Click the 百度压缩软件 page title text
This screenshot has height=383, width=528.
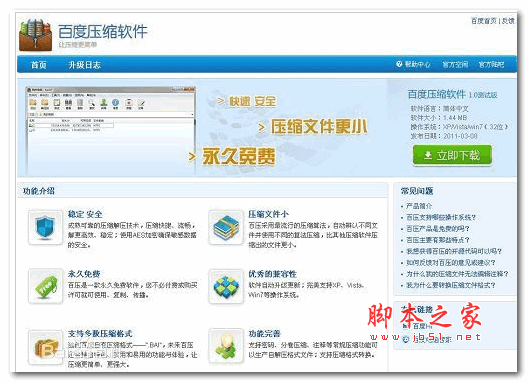click(103, 31)
